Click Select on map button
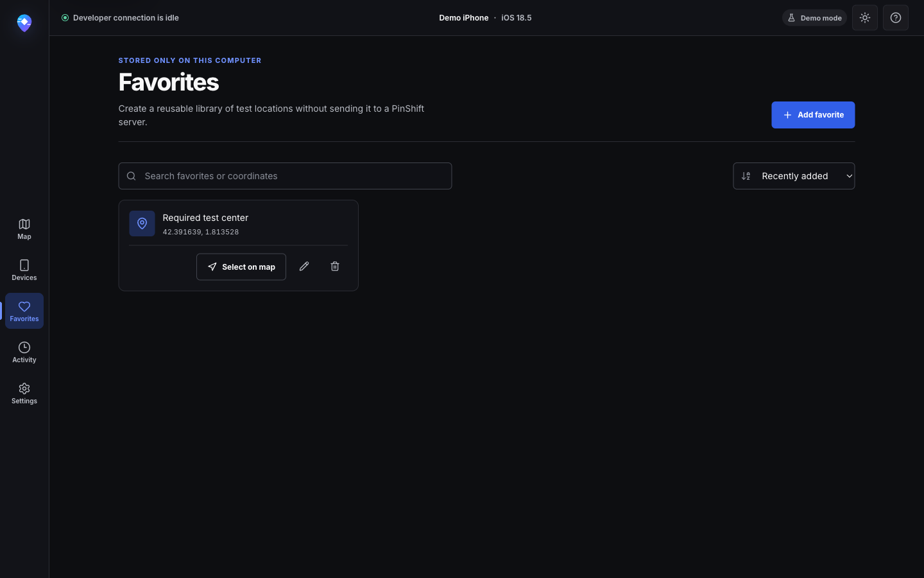The image size is (924, 578). coord(241,267)
